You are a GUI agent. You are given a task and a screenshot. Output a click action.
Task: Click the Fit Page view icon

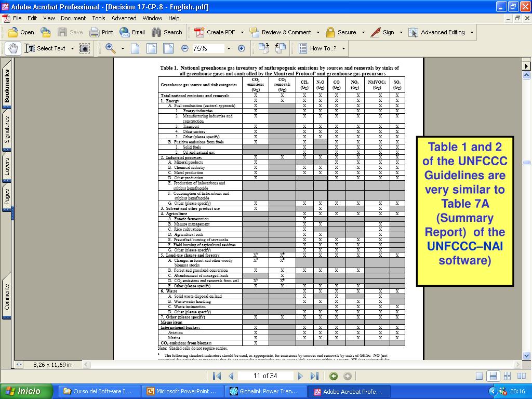point(151,48)
